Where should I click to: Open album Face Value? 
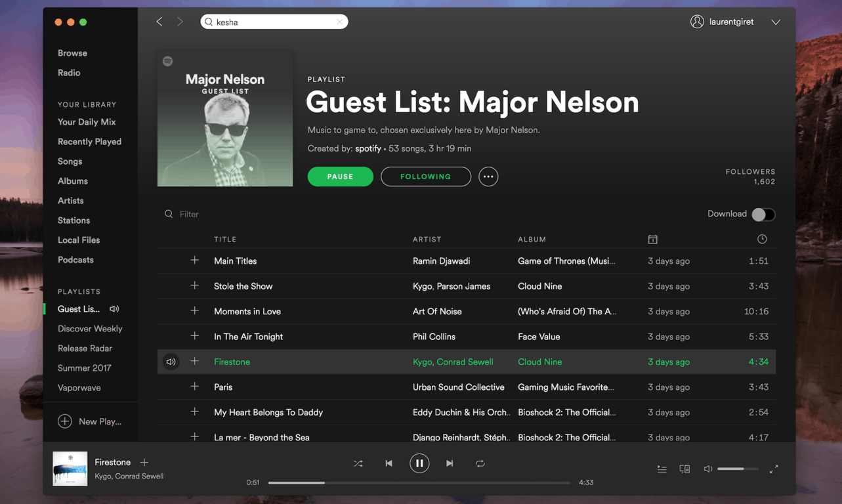coord(539,337)
